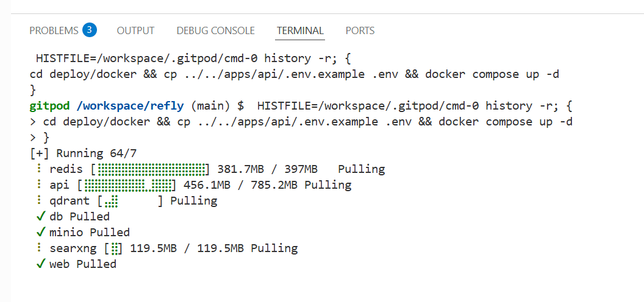The height and width of the screenshot is (302, 644).
Task: Click the api pull progress bar
Action: pos(127,185)
